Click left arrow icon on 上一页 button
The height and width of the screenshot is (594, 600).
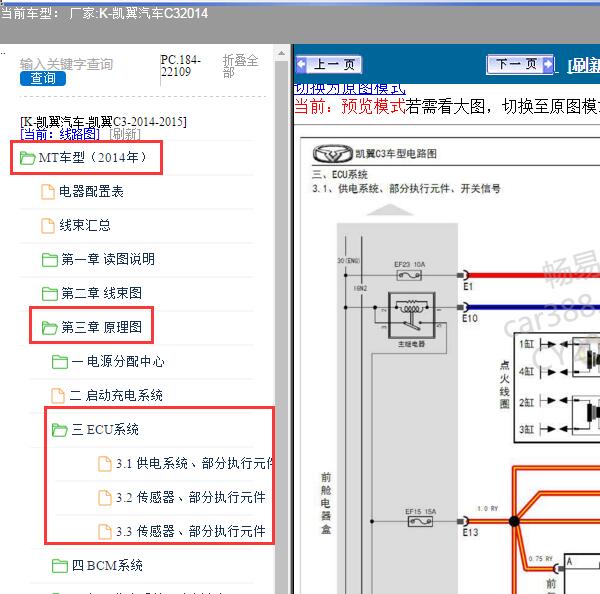[x=302, y=64]
